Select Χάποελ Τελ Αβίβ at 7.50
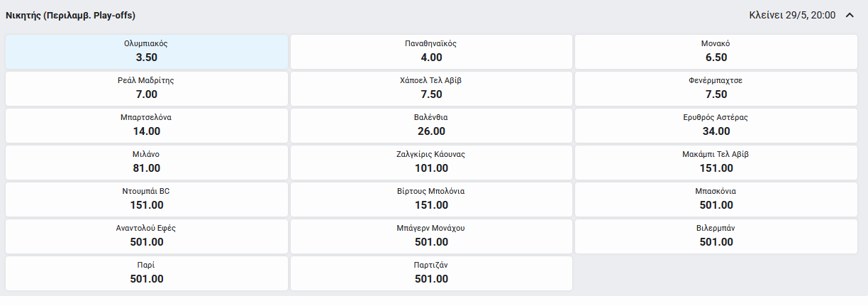 pyautogui.click(x=431, y=88)
